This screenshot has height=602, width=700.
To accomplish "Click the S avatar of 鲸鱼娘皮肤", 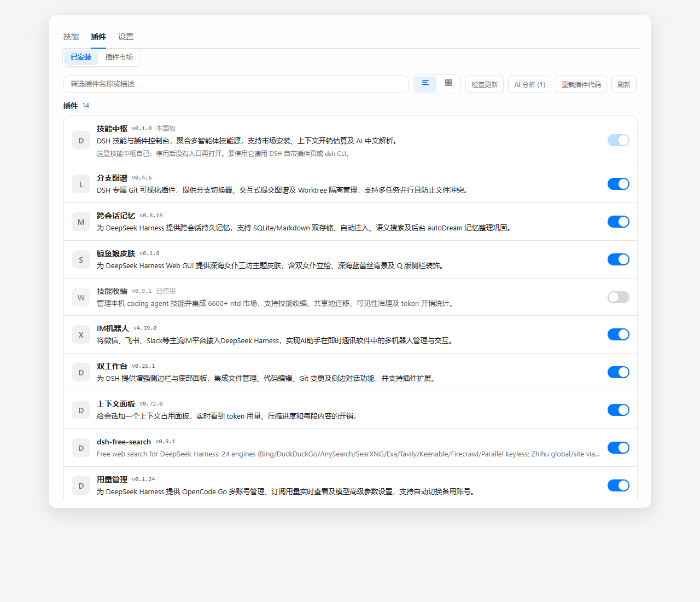I will click(x=81, y=260).
